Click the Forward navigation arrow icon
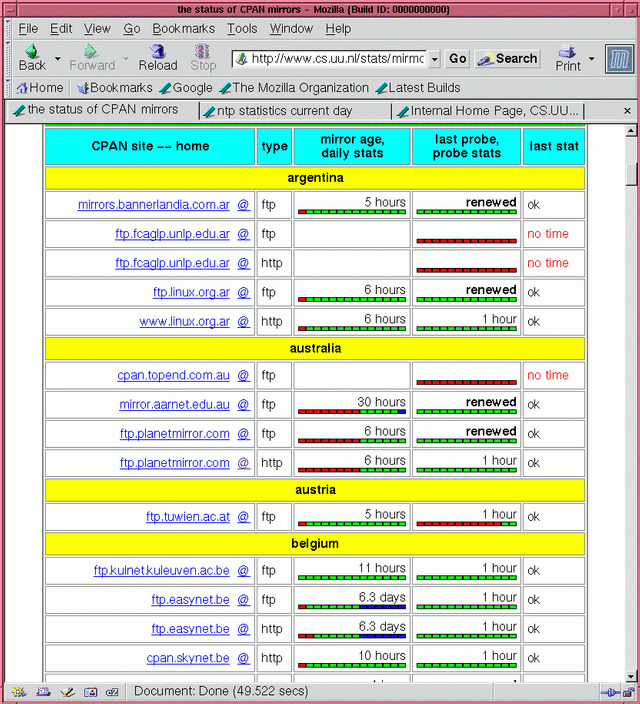This screenshot has height=704, width=640. [x=90, y=51]
